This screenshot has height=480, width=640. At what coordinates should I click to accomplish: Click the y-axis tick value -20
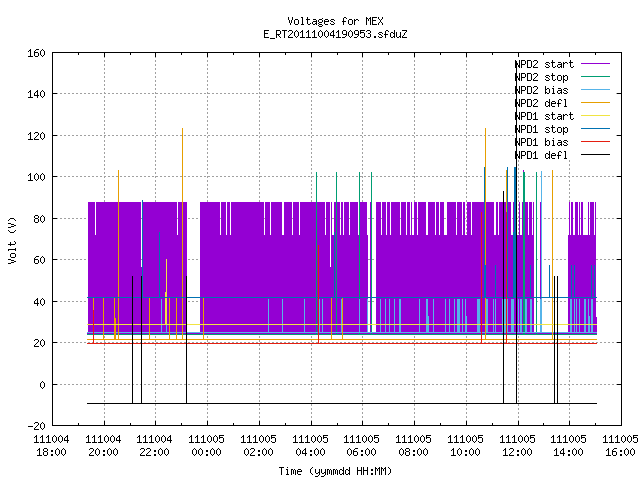click(36, 426)
